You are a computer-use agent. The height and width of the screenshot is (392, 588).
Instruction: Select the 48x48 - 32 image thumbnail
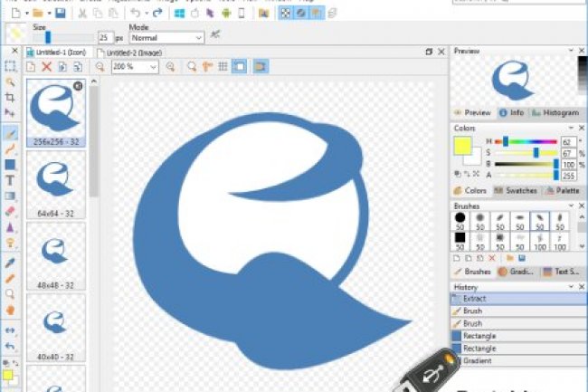[x=56, y=256]
